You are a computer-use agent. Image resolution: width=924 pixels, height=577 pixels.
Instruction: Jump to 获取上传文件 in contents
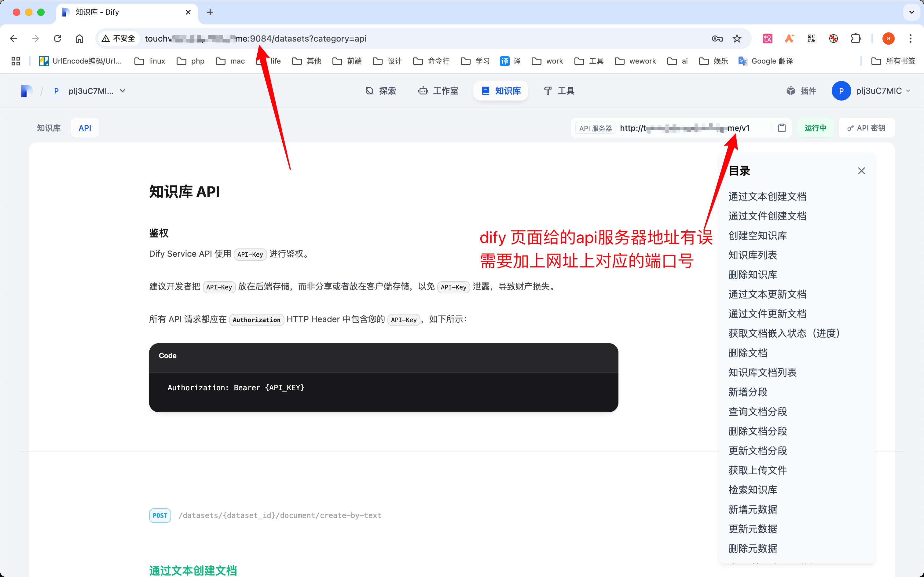point(757,470)
